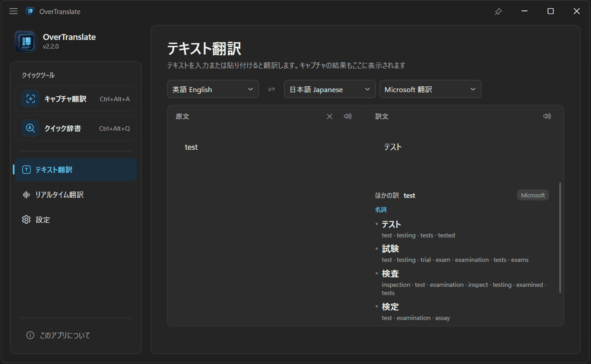
Task: Click the bold テスト entry under 名詞
Action: pyautogui.click(x=391, y=224)
